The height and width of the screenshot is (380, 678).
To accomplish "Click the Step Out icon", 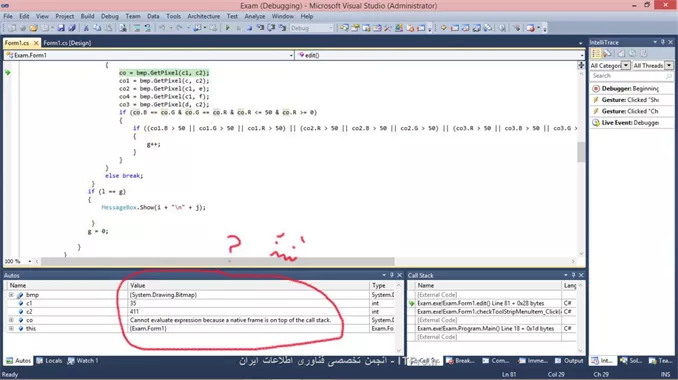I will point(282,28).
